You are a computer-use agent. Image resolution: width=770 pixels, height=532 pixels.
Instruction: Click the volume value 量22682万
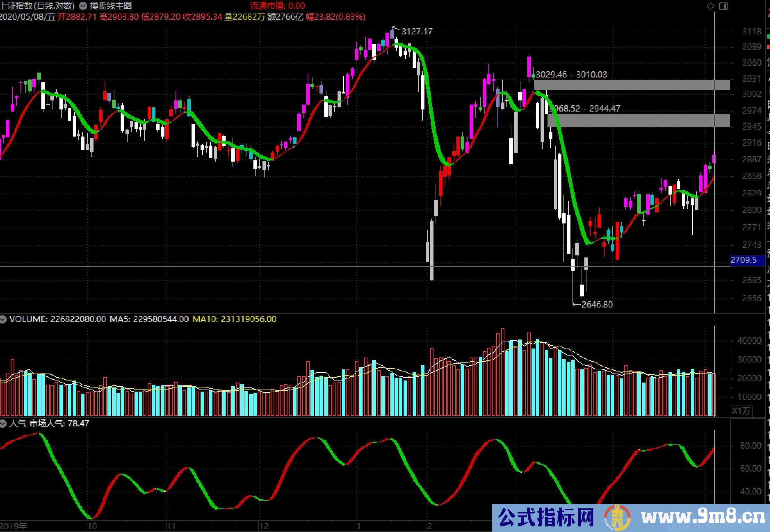point(245,17)
